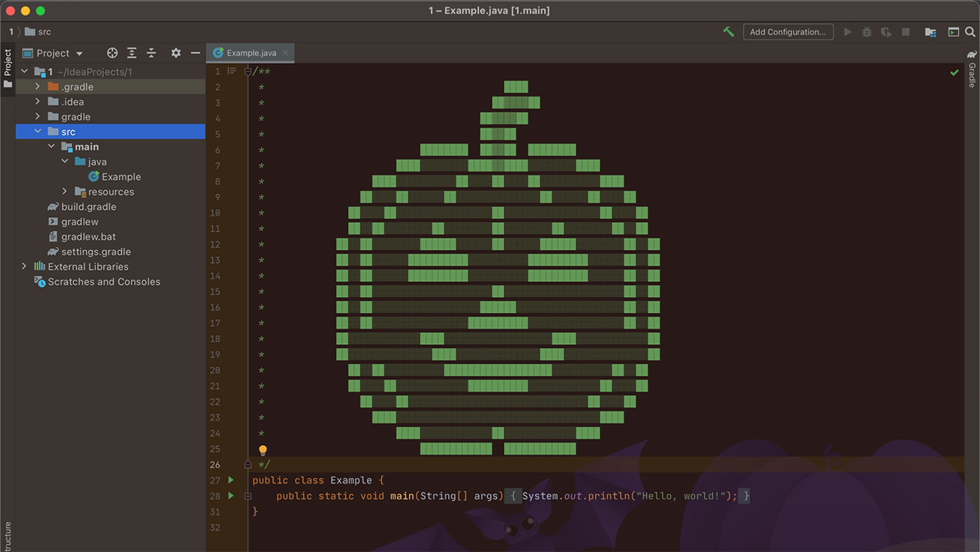Click the yellow lightbulb intention icon
Viewport: 980px width, 552px height.
pos(263,450)
